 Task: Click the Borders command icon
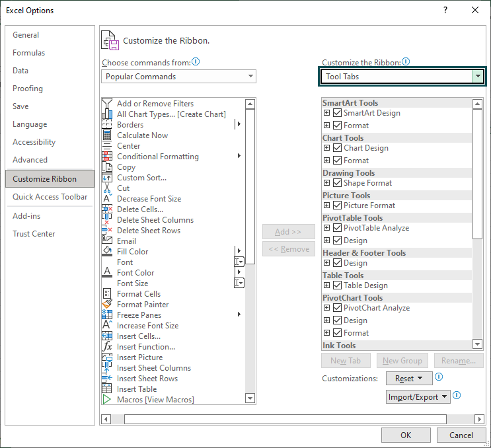(107, 125)
